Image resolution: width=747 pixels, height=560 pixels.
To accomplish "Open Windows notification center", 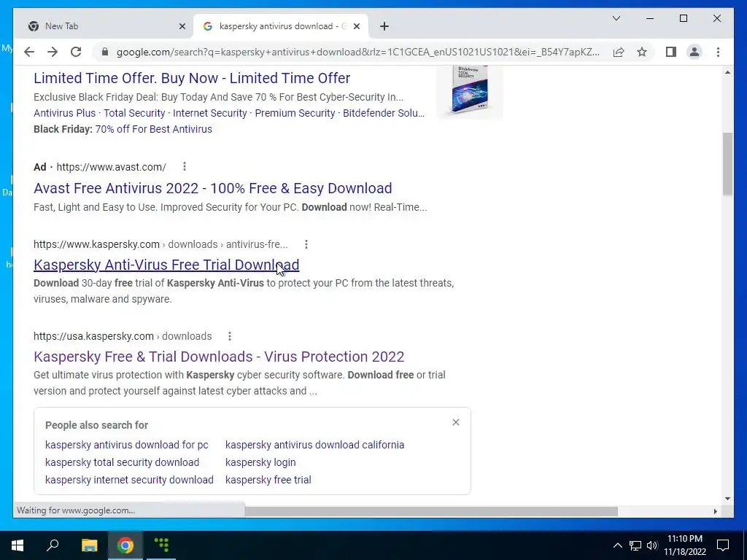I will coord(723,545).
